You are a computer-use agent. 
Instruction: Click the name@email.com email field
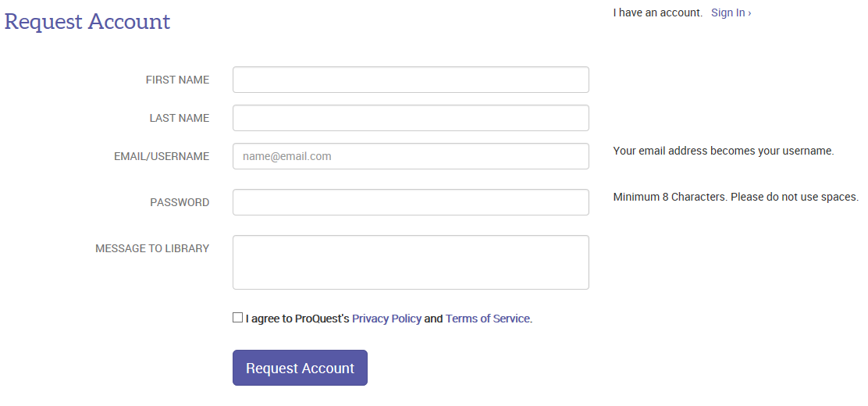pyautogui.click(x=411, y=156)
